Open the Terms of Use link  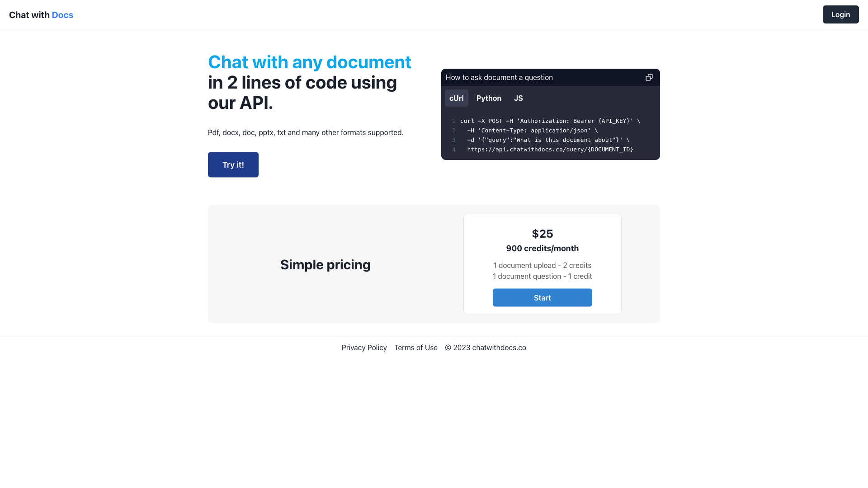click(x=415, y=347)
